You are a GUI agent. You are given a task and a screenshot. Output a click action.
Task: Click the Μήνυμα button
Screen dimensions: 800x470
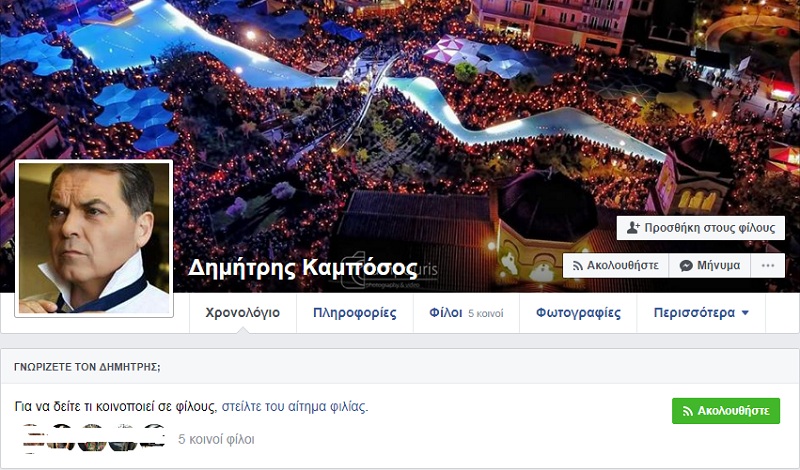pos(710,265)
